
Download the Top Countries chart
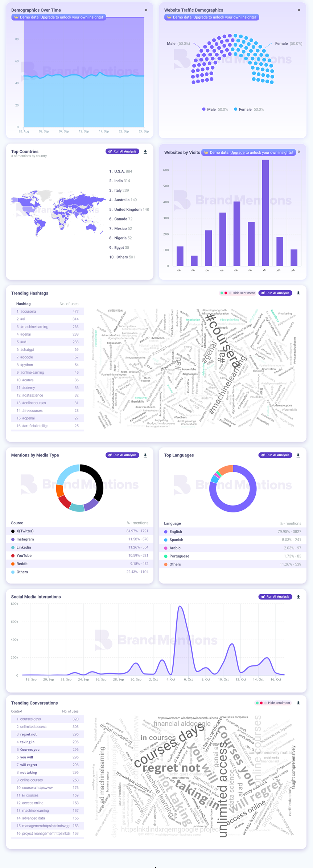coord(145,152)
